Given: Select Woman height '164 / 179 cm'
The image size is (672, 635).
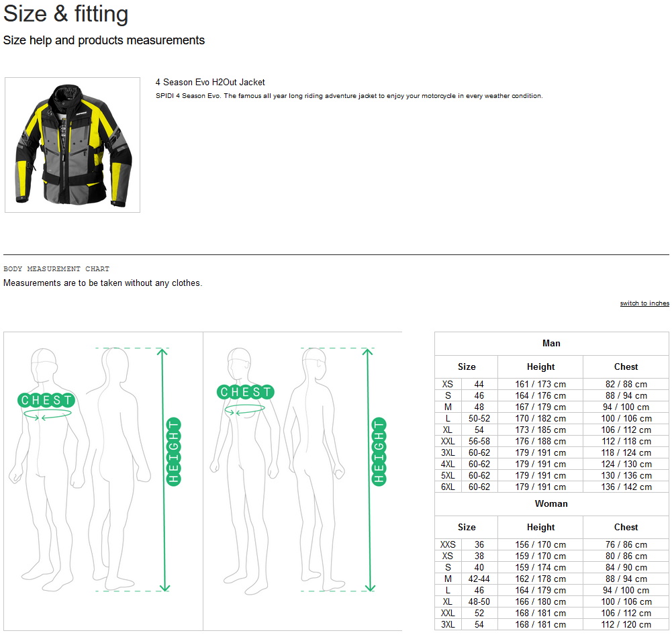Looking at the screenshot, I should [x=540, y=591].
